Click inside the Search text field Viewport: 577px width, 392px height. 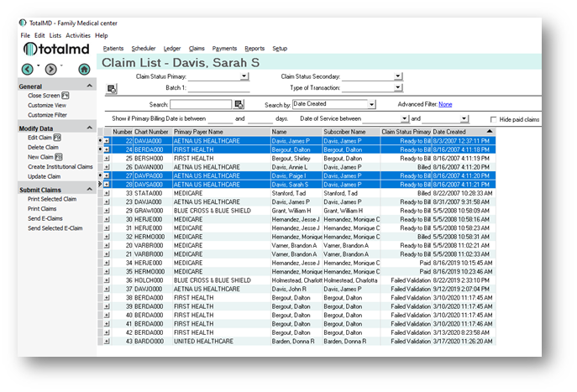pyautogui.click(x=202, y=104)
